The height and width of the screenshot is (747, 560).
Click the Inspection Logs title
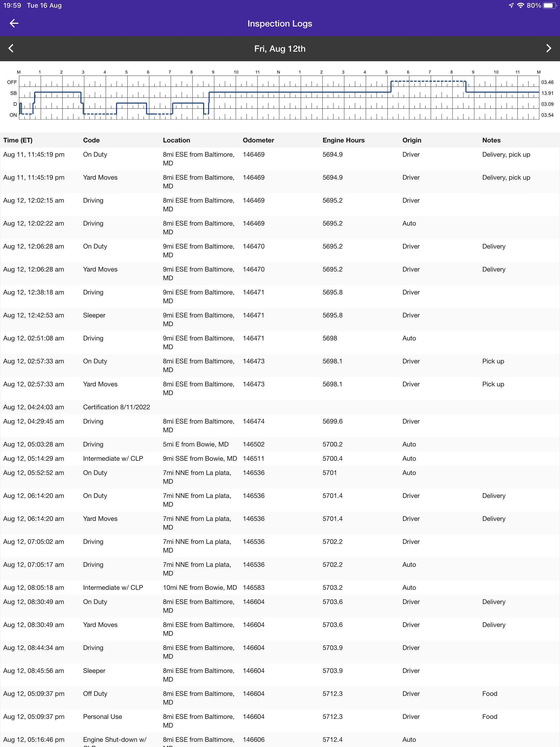click(x=280, y=23)
